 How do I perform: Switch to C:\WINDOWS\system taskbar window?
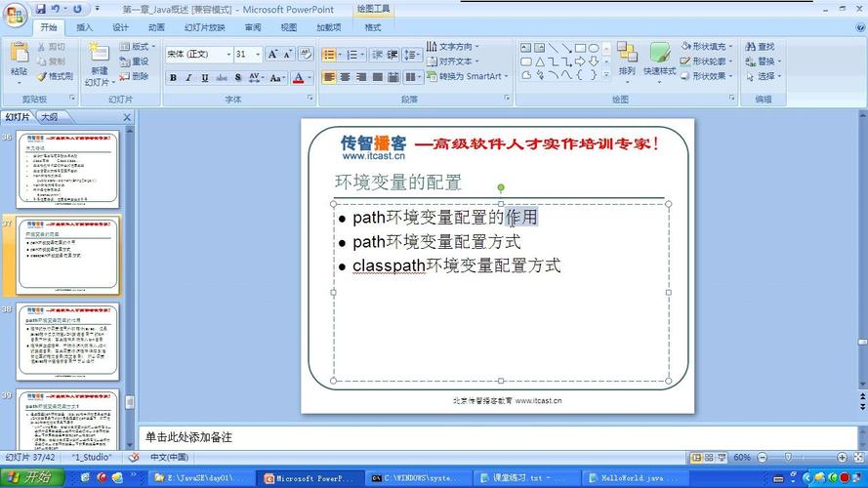(419, 477)
